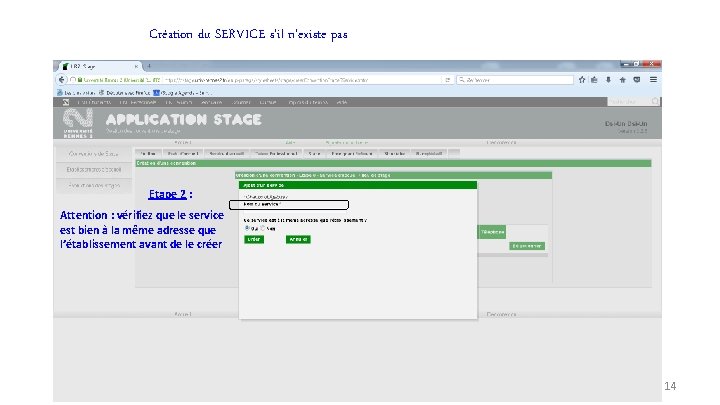Open the bookmarks list icon next to star

coord(594,80)
